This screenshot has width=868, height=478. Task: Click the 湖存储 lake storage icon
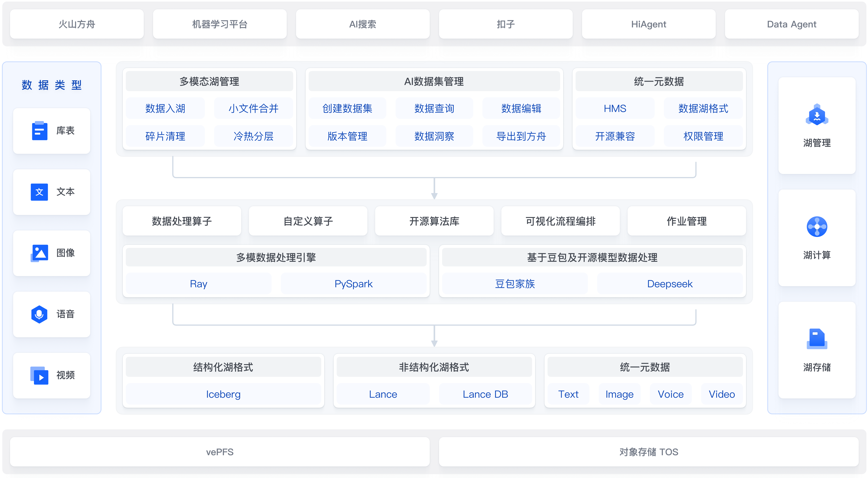click(817, 339)
